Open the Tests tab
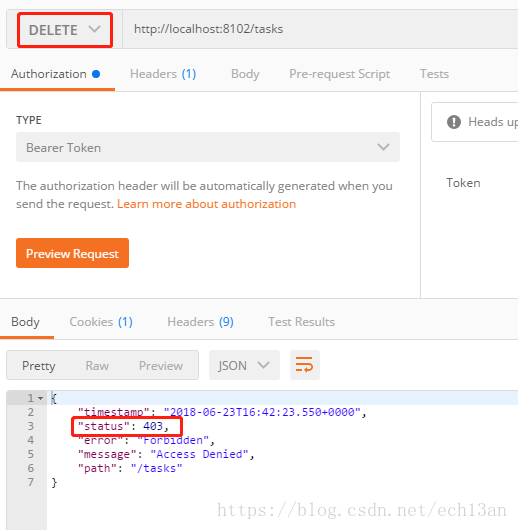This screenshot has width=518, height=530. [434, 74]
